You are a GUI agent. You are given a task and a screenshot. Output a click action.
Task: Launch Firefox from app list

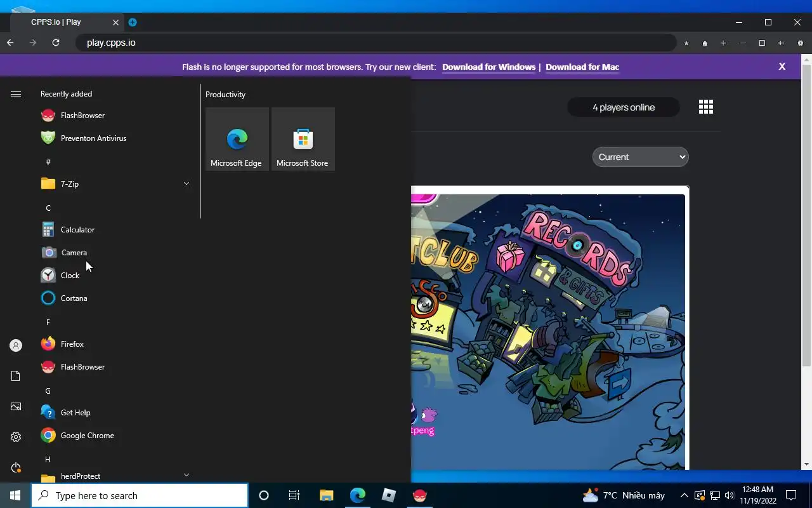114,344
